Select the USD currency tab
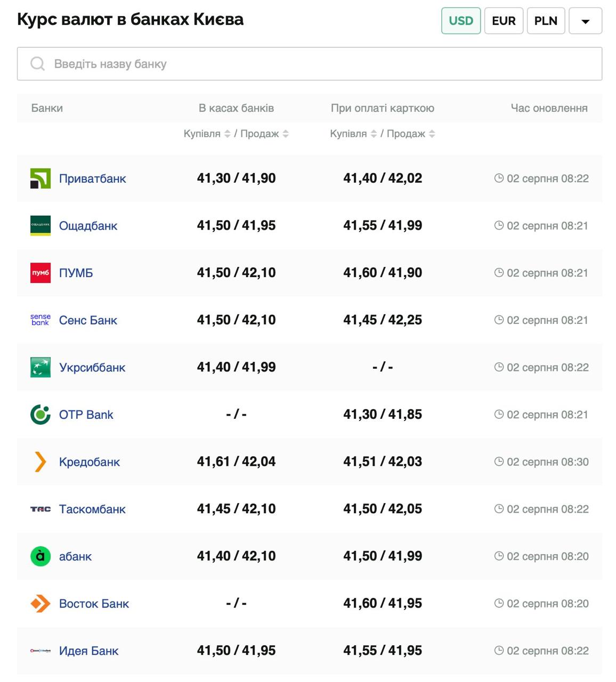 [x=461, y=21]
